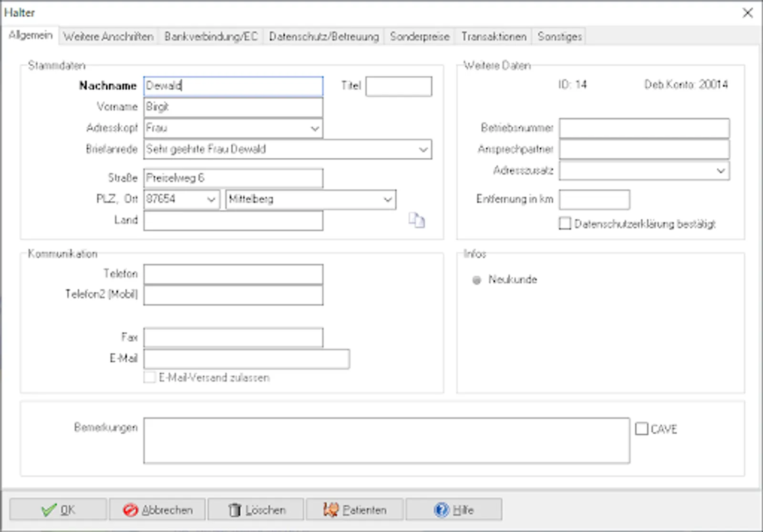Enable E-Mail-Versand zulassen checkbox

coord(150,378)
